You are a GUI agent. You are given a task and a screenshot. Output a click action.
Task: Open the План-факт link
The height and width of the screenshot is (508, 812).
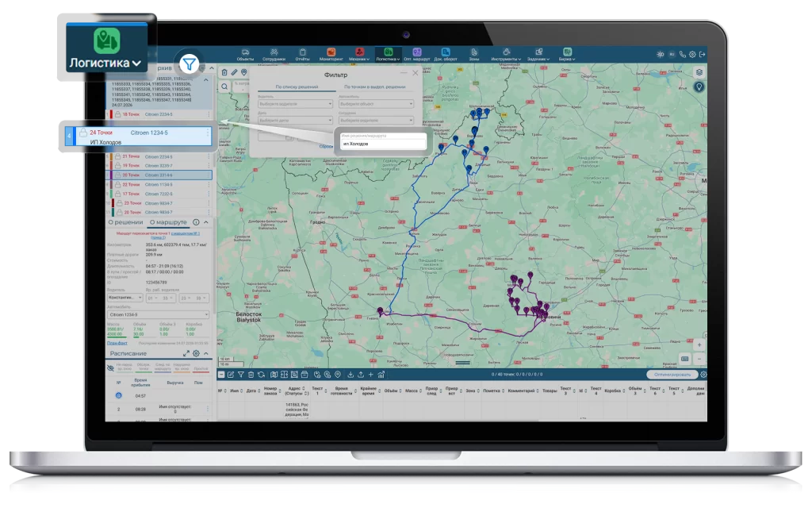(117, 343)
